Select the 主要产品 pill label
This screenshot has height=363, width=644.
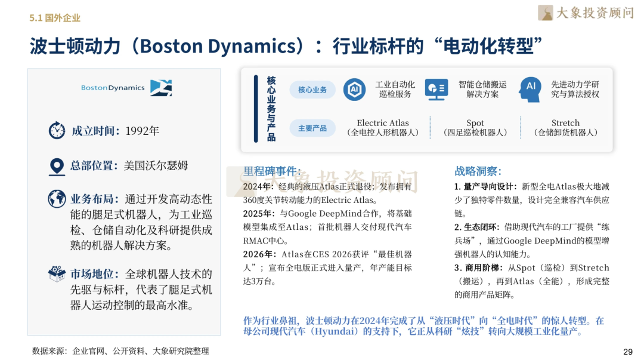pos(312,128)
